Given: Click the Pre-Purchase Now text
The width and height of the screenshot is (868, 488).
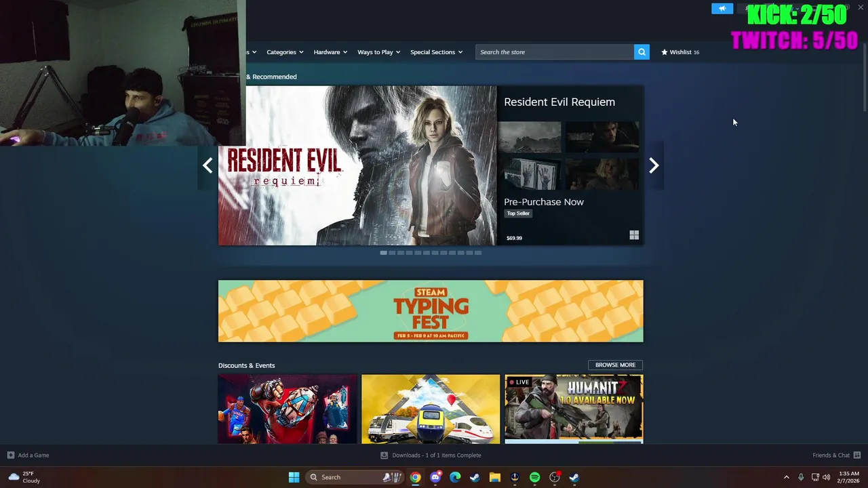Looking at the screenshot, I should (x=544, y=202).
